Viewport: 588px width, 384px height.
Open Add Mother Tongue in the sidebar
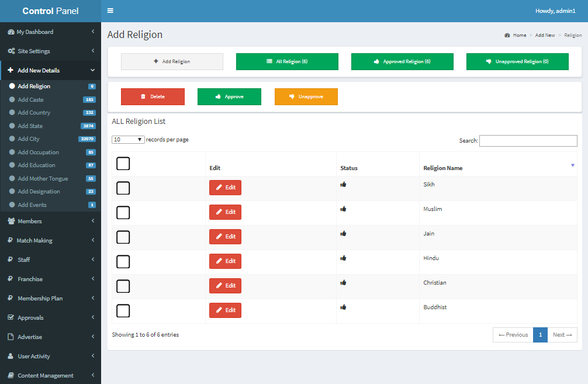51,178
